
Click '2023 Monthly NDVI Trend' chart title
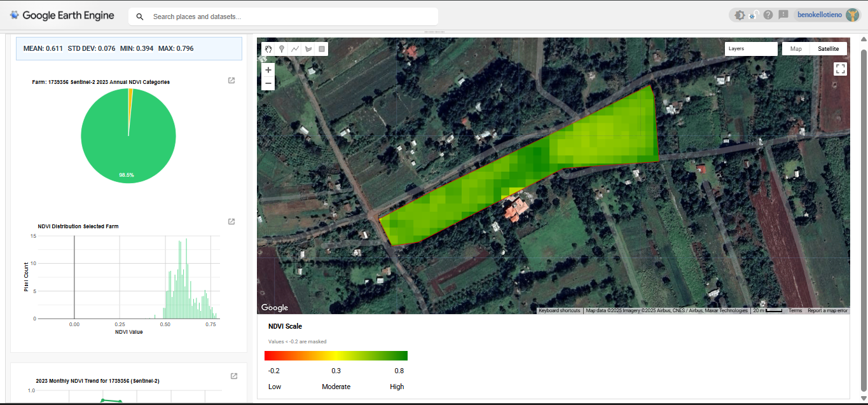pyautogui.click(x=97, y=381)
